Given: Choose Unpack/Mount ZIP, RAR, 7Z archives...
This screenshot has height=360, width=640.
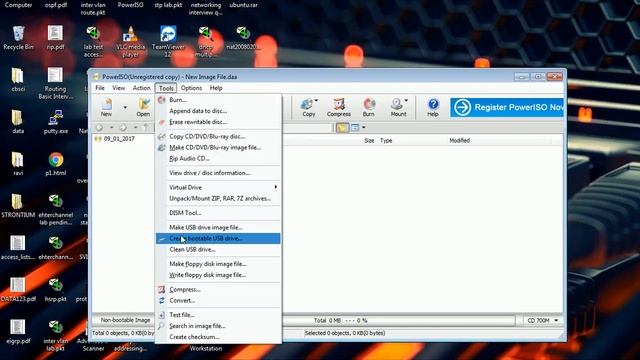Looking at the screenshot, I should [x=218, y=198].
